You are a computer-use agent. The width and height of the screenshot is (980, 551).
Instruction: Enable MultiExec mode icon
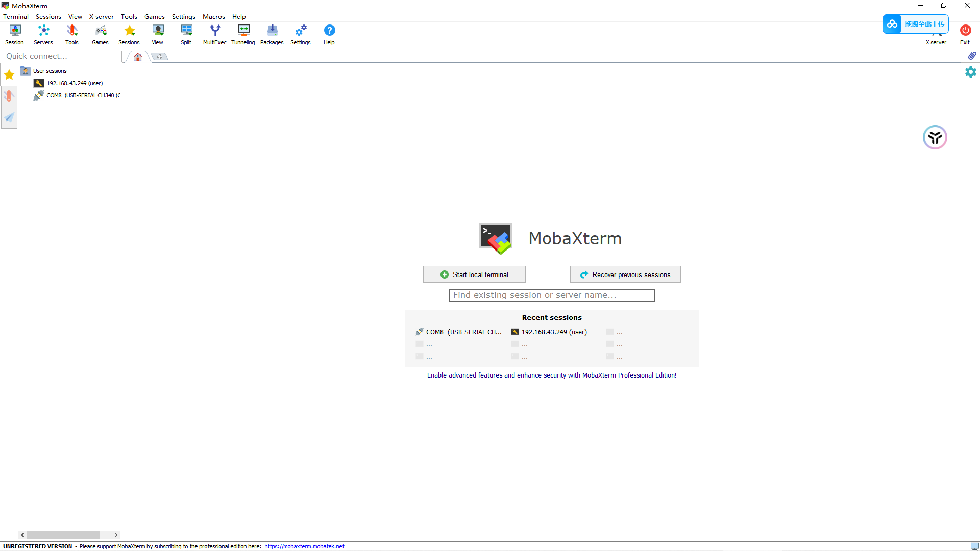[215, 35]
